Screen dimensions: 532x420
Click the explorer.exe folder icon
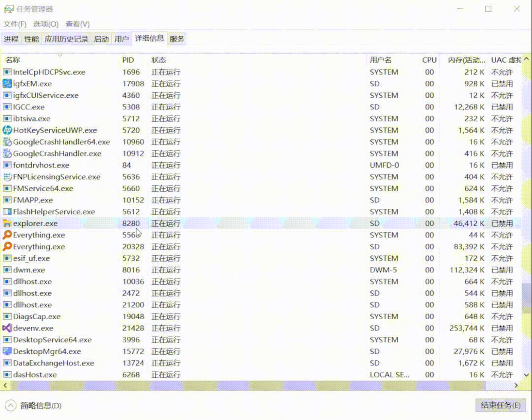tap(7, 223)
